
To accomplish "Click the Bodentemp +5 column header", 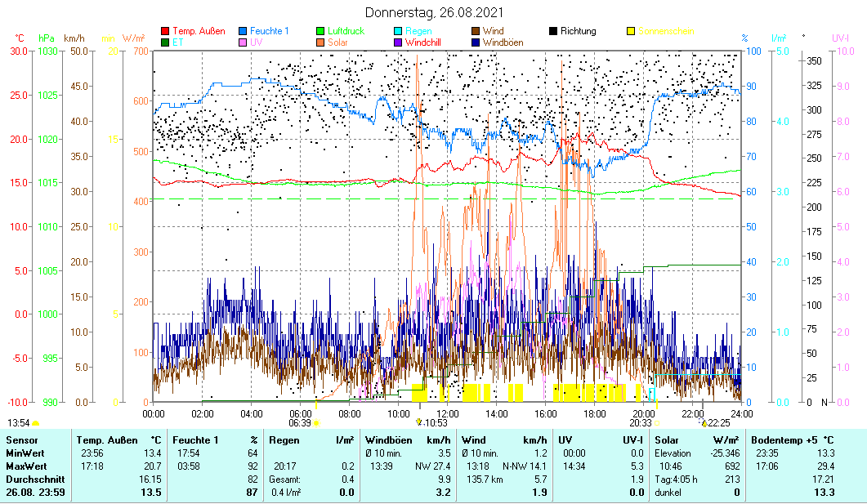I will (x=792, y=439).
